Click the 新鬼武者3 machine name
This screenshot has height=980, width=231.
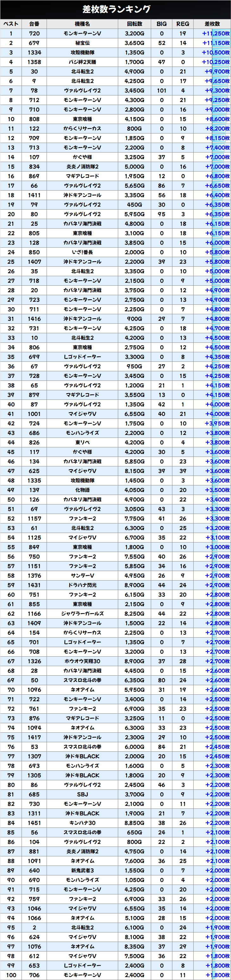[82, 870]
